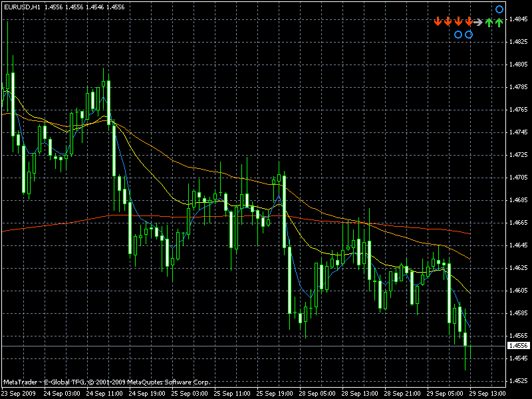Click the 1.4745 price scale label
Image resolution: width=532 pixels, height=399 pixels.
click(x=519, y=132)
